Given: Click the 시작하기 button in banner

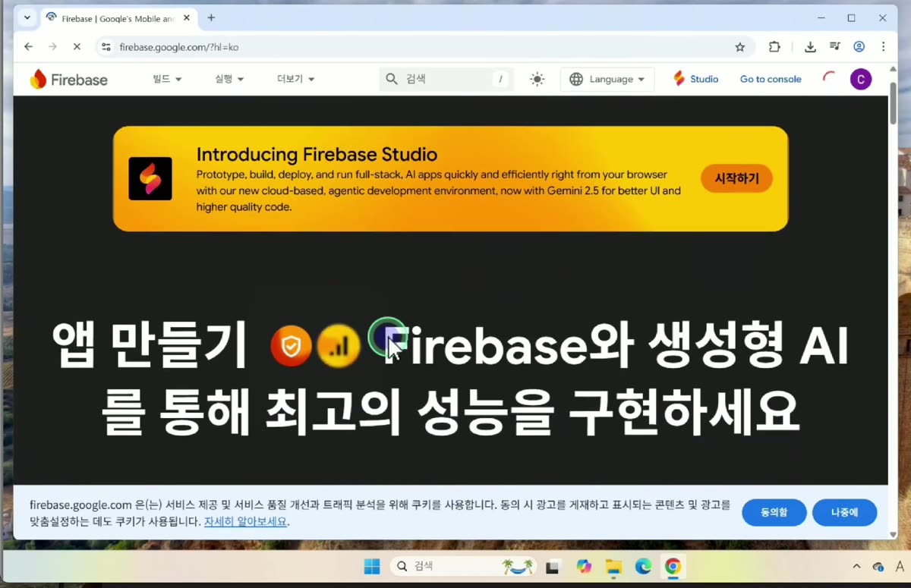Looking at the screenshot, I should pos(736,179).
